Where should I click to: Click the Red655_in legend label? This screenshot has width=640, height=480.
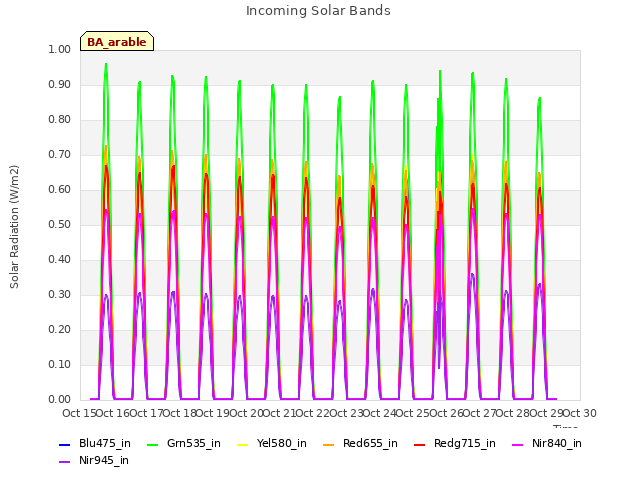[370, 443]
